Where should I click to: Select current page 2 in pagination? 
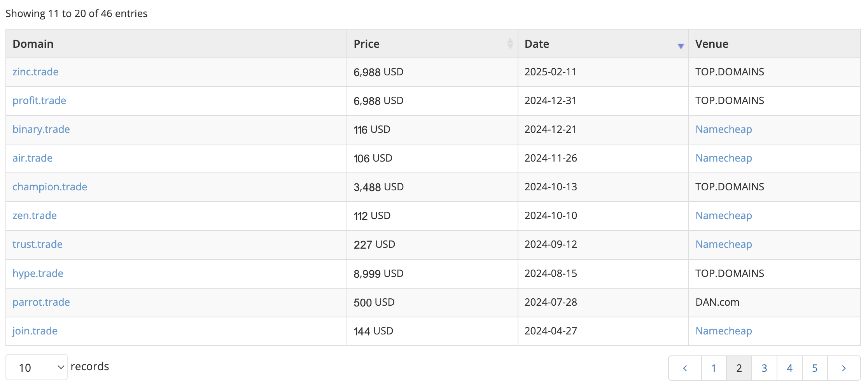click(739, 368)
